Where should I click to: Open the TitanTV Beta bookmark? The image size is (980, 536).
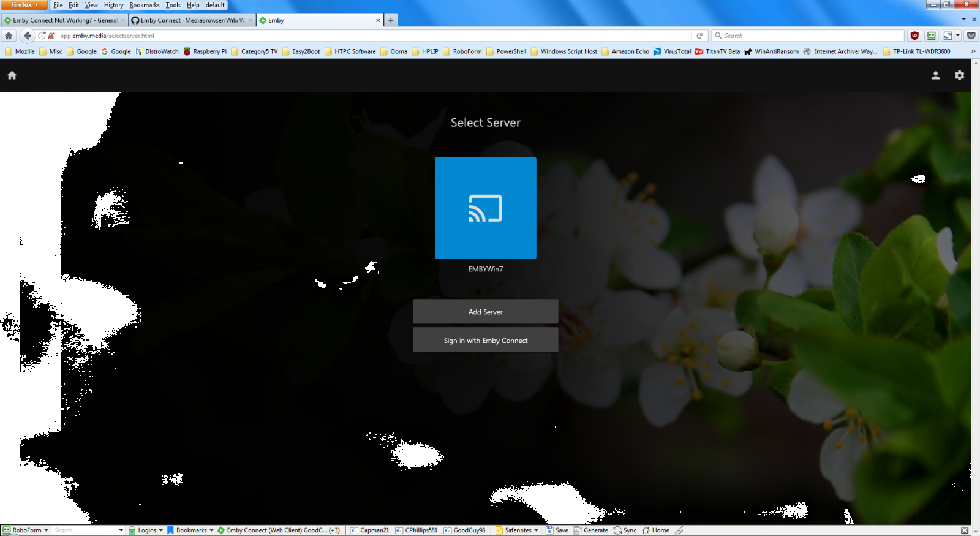717,51
